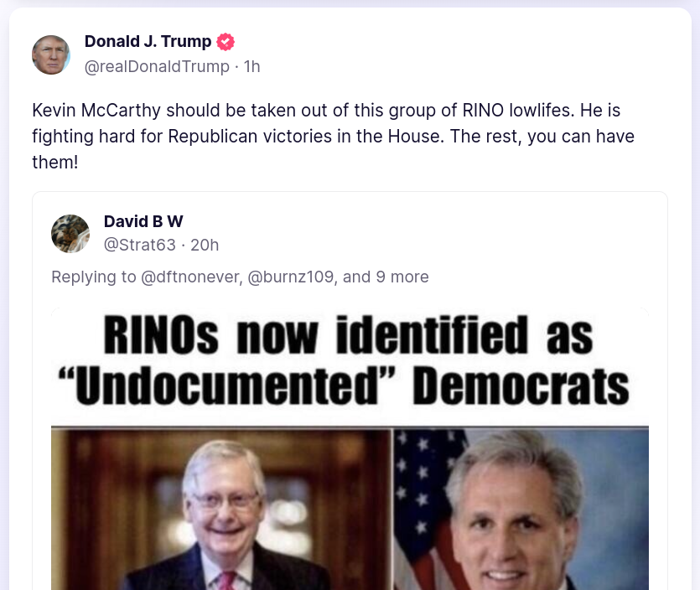Open @realDonaldTrump handle link
This screenshot has width=700, height=590.
click(157, 66)
